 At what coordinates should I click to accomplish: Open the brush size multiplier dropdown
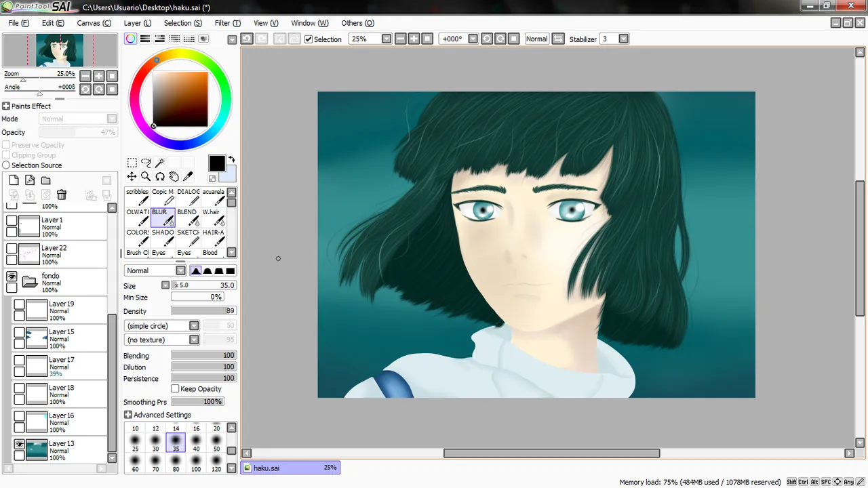tap(165, 285)
